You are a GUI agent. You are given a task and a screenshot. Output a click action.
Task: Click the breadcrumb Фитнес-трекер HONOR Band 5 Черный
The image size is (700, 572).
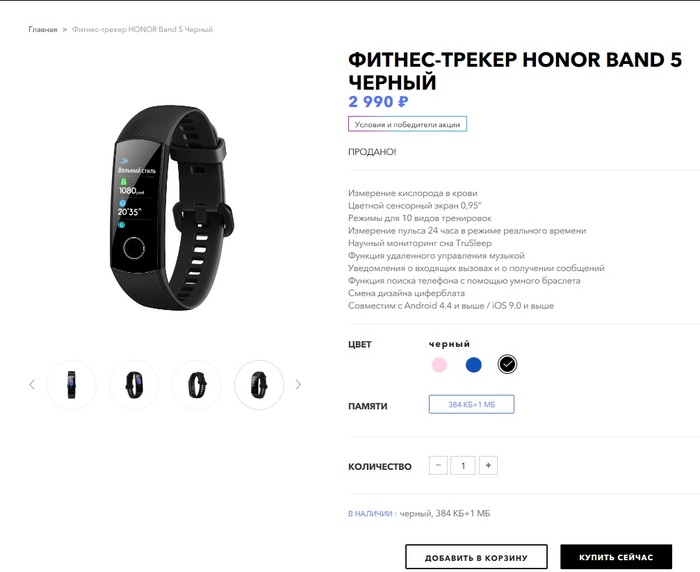[x=142, y=29]
